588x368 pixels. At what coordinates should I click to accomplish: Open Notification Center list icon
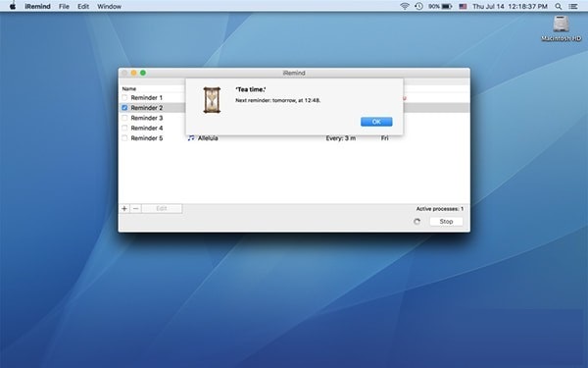click(573, 7)
